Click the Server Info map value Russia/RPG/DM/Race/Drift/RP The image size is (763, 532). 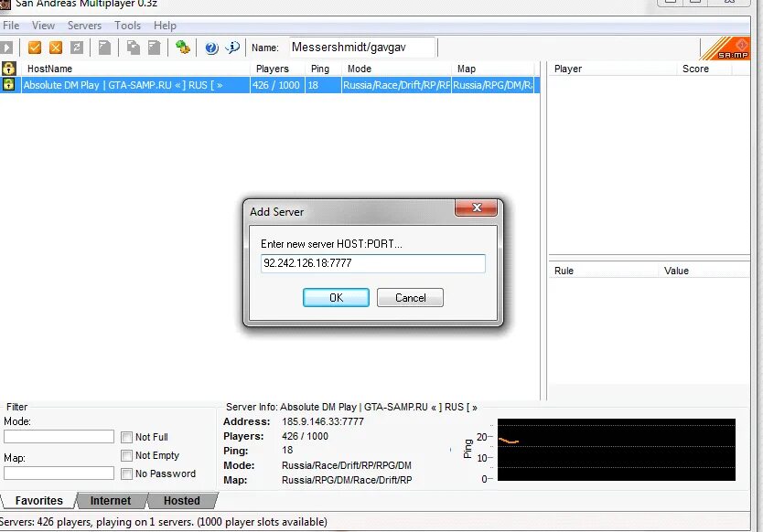[x=347, y=480]
